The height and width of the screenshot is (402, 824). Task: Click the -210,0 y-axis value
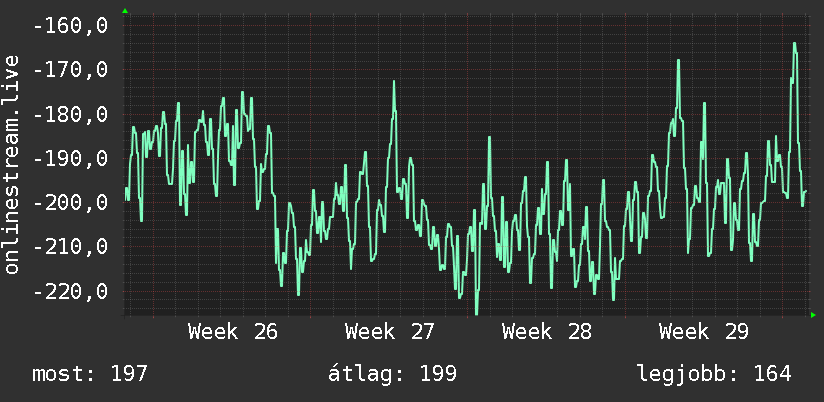coord(70,246)
